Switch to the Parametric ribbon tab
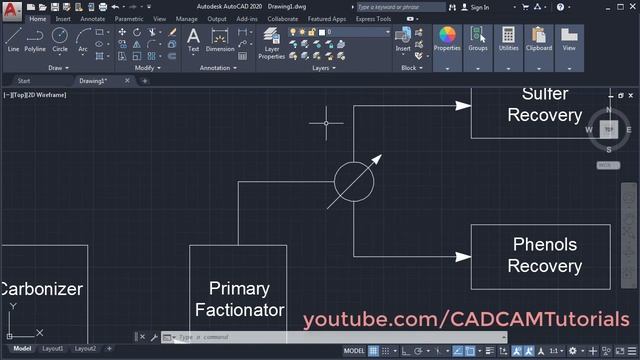This screenshot has width=640, height=360. click(129, 19)
